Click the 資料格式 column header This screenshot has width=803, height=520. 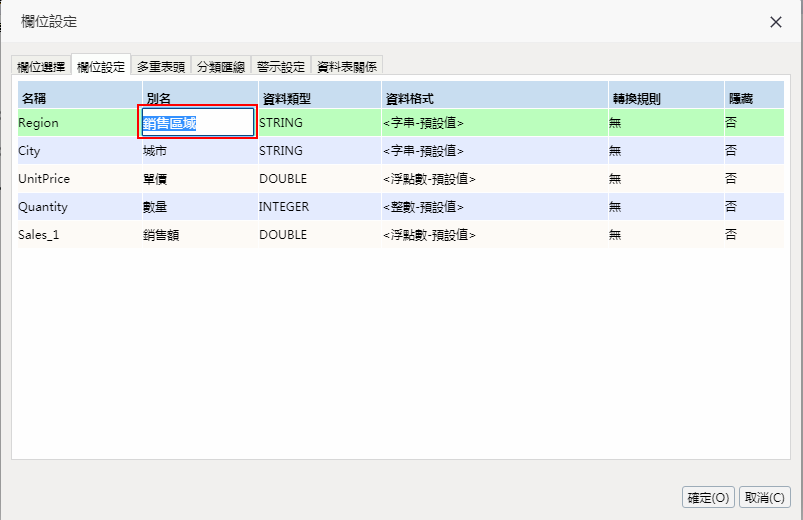pos(409,99)
